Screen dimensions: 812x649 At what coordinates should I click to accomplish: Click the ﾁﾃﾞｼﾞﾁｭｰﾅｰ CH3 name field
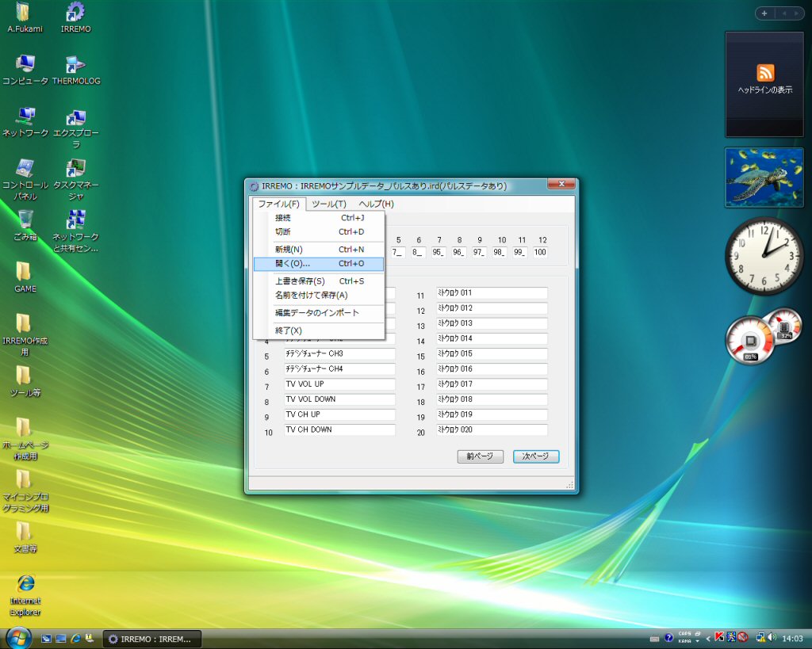point(339,353)
